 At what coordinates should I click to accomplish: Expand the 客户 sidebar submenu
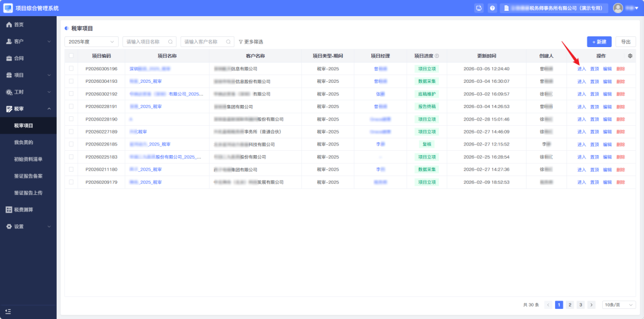28,42
